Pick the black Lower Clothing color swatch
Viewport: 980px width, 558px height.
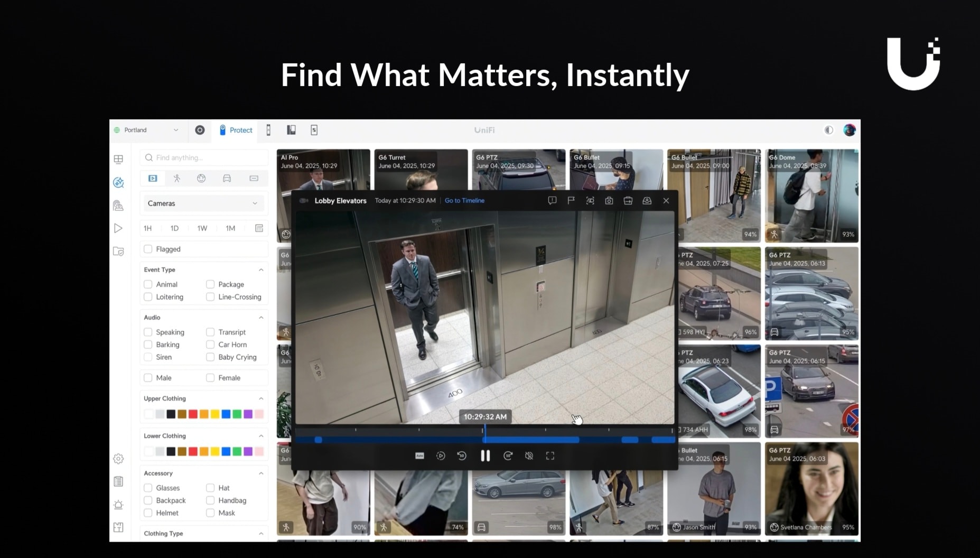tap(171, 452)
